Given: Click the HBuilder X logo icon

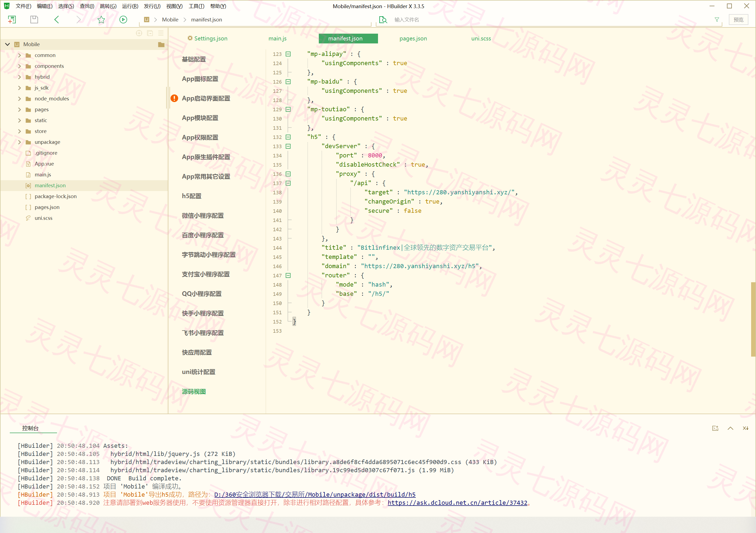Looking at the screenshot, I should click(7, 6).
